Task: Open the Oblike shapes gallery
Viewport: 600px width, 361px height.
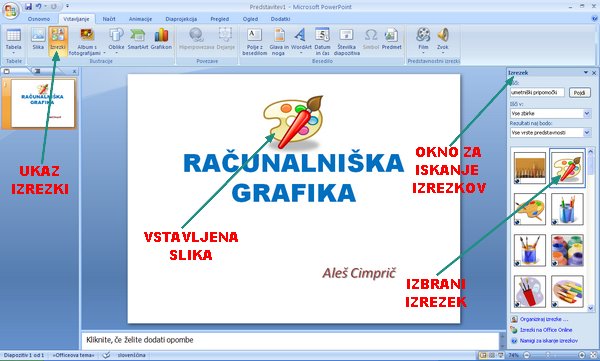Action: 116,40
